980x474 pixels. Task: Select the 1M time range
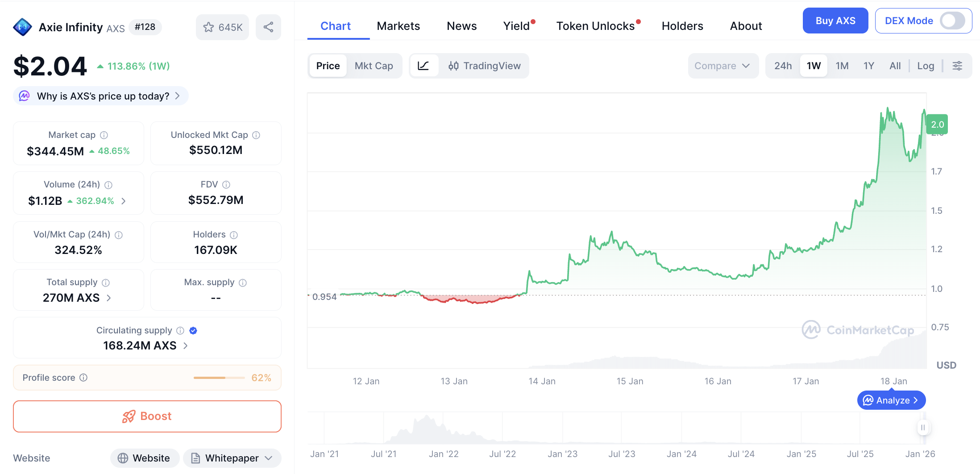click(x=842, y=66)
